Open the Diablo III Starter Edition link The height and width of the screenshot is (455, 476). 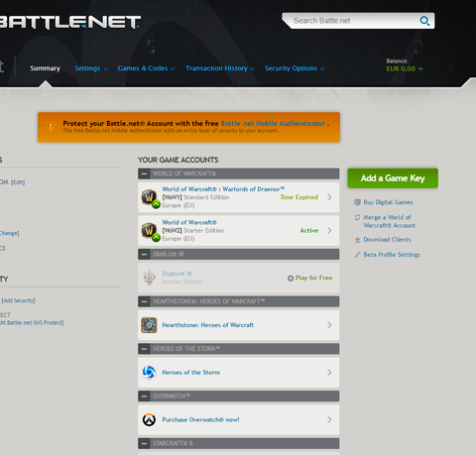[177, 274]
